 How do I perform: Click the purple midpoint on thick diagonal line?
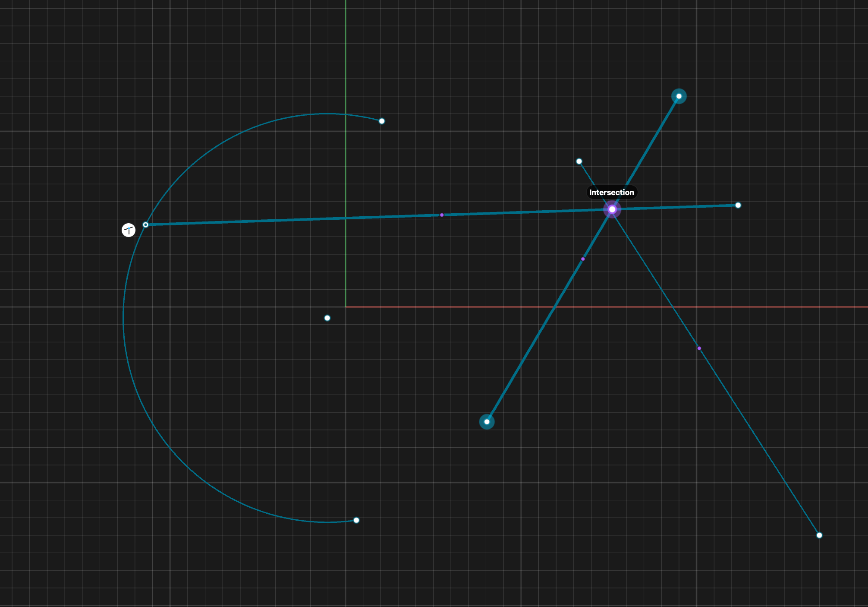[x=583, y=259]
